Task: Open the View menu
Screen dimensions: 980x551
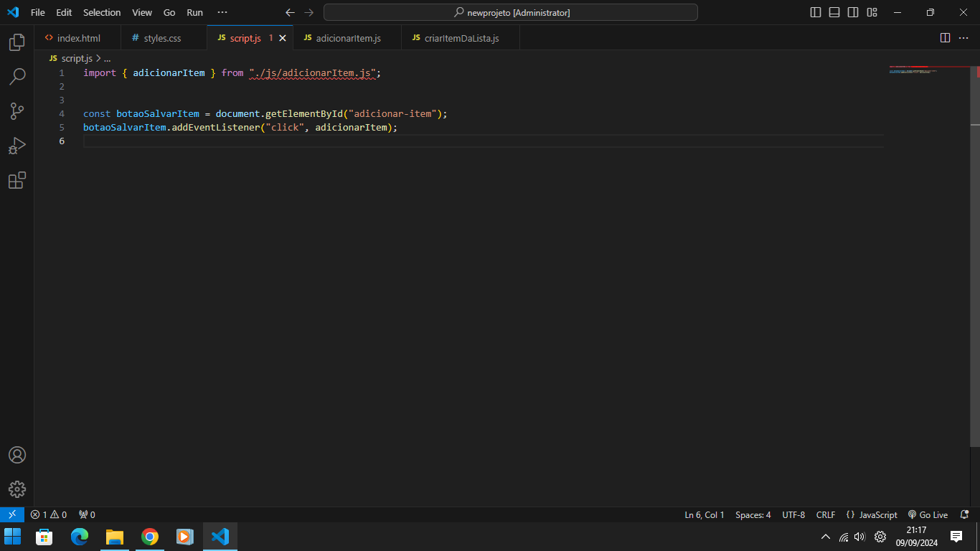Action: coord(142,12)
